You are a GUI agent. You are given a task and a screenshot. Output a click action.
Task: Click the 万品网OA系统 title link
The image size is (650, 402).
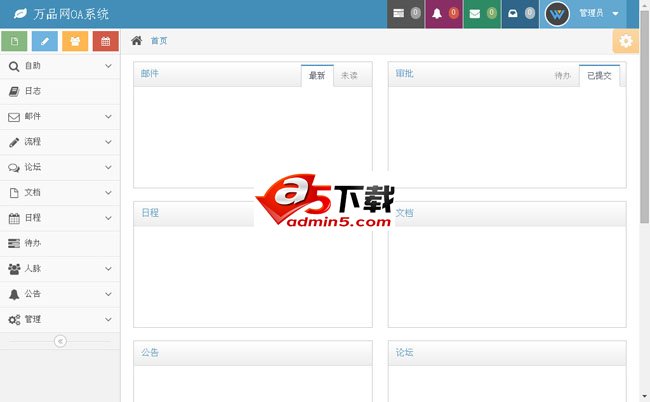[x=71, y=14]
